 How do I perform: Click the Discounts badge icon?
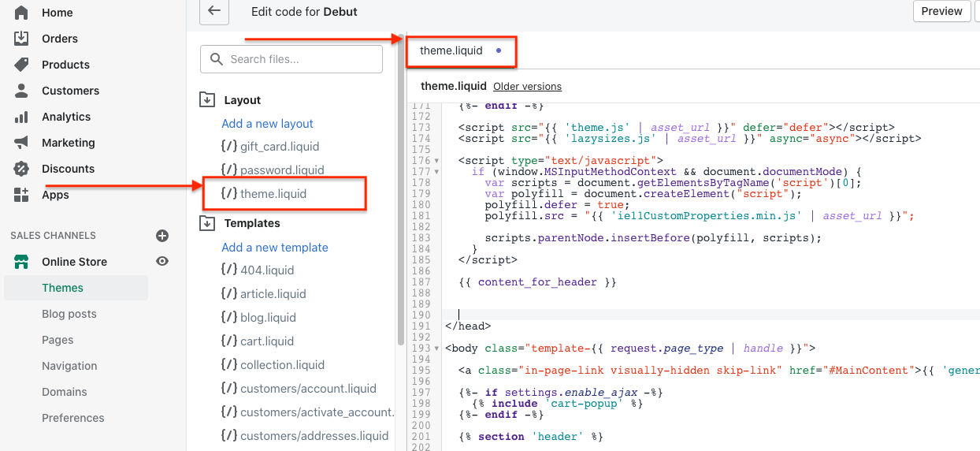tap(21, 169)
